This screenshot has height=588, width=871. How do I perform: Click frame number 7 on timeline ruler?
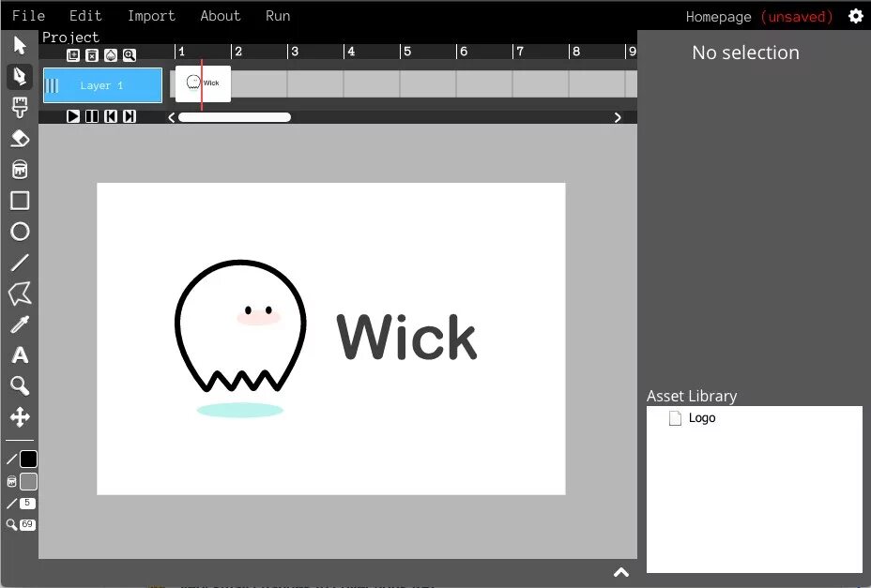(520, 52)
